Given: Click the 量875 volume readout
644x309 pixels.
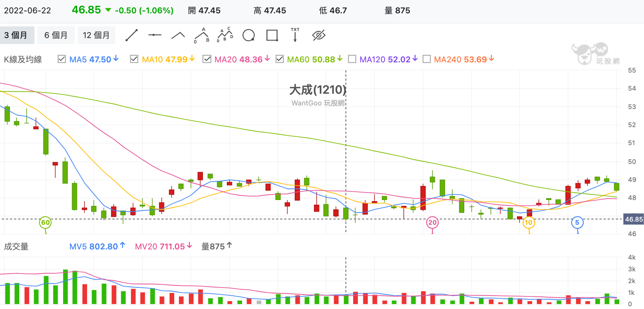Looking at the screenshot, I should point(217,247).
